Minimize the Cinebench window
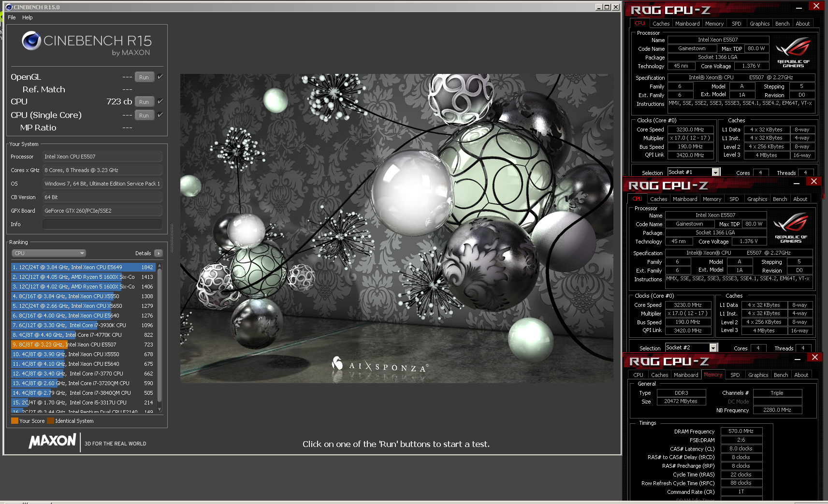828x504 pixels. [x=599, y=7]
